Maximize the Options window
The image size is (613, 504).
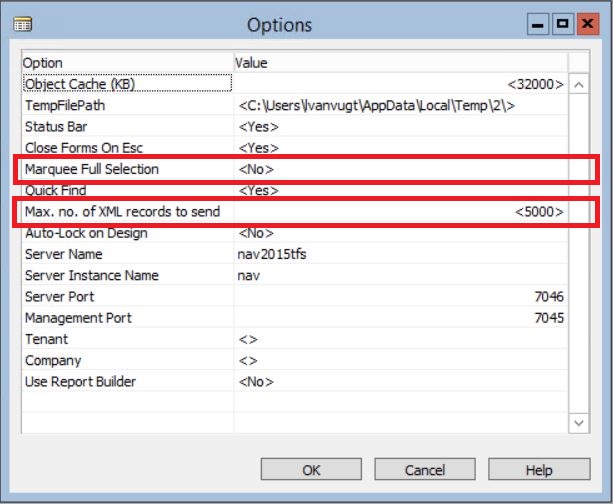[562, 24]
